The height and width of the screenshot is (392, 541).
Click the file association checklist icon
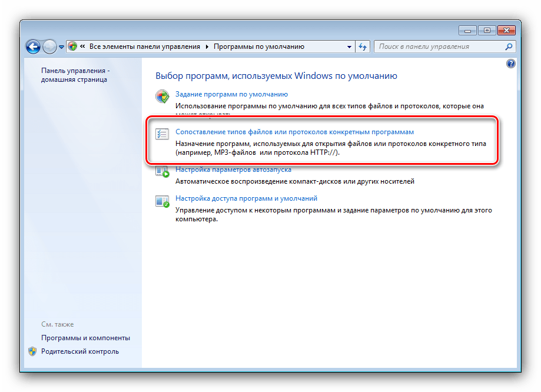click(x=162, y=134)
